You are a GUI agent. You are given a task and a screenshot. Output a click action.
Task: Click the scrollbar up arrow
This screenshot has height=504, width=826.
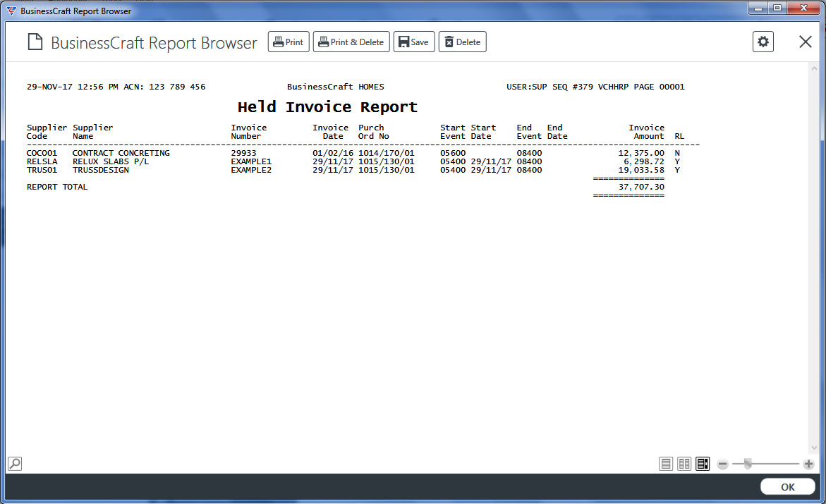point(815,68)
